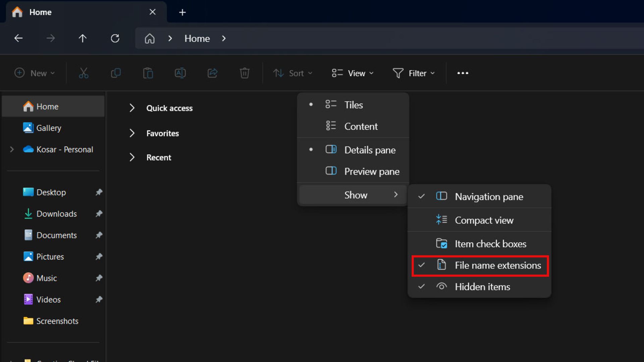Select the Tiles view option
This screenshot has height=362, width=644.
click(354, 105)
